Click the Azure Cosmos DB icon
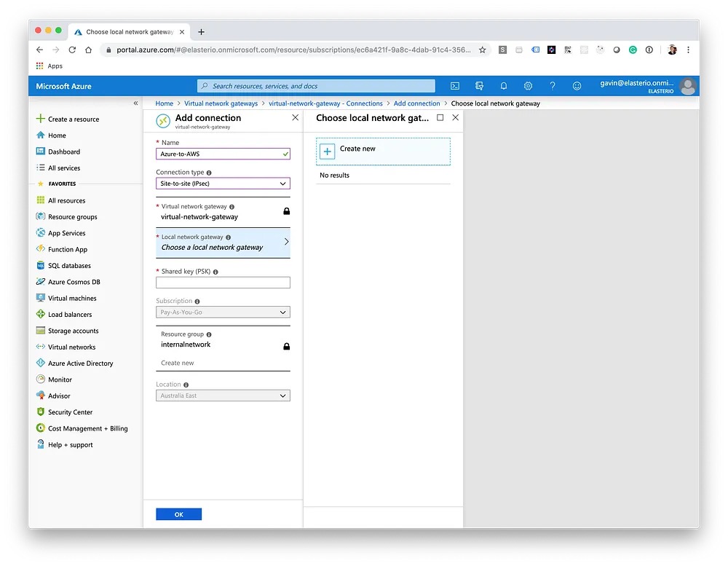Image resolution: width=728 pixels, height=566 pixels. 40,282
